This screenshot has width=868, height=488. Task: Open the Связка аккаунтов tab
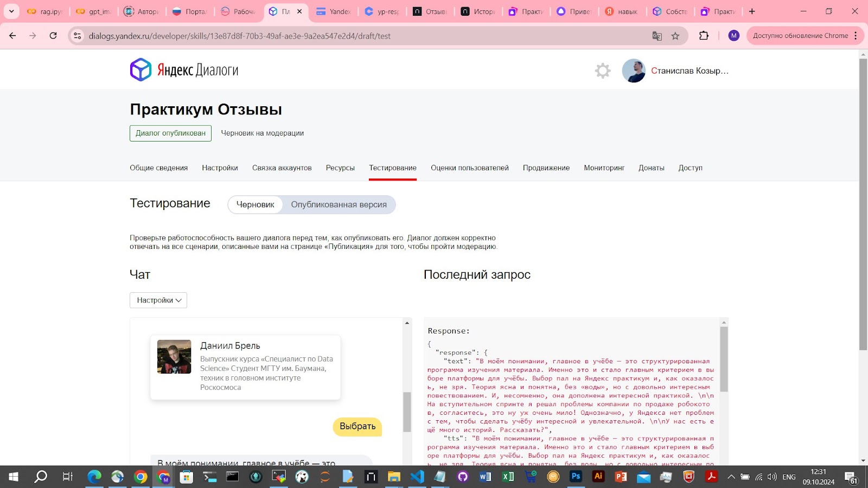[x=282, y=168]
